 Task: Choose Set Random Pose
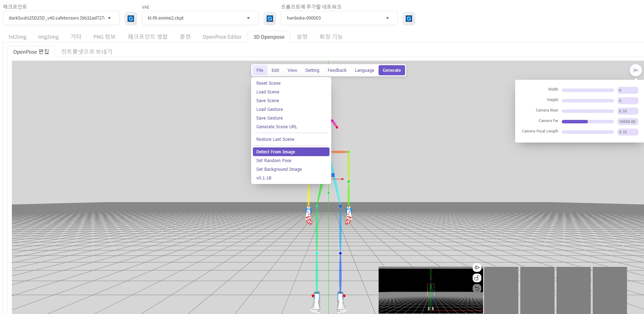[x=291, y=160]
